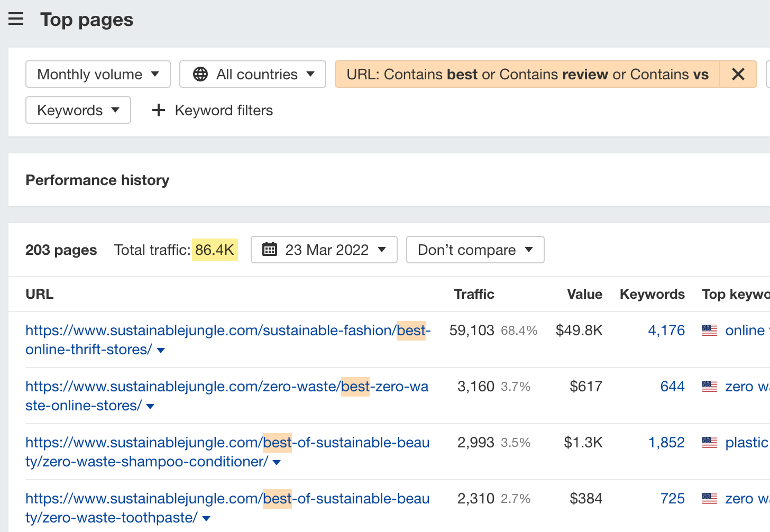This screenshot has width=770, height=532.
Task: Expand the caret on best-online-thrift-stores URL
Action: 161,350
